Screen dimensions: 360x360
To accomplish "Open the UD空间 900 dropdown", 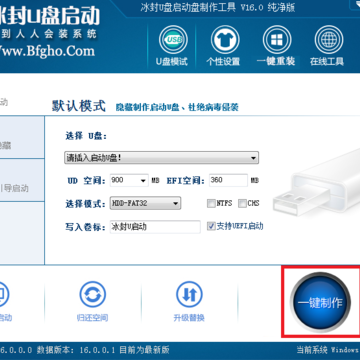I will [x=129, y=181].
